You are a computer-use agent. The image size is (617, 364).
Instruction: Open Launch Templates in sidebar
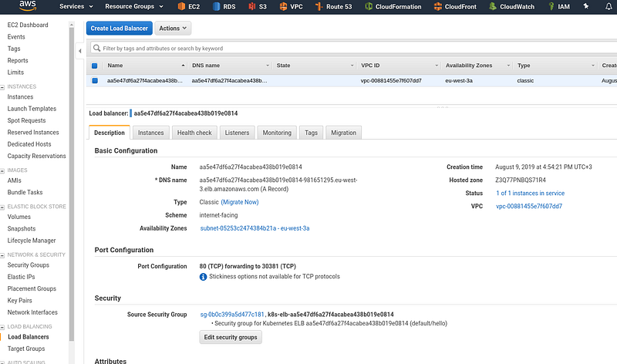pyautogui.click(x=32, y=109)
